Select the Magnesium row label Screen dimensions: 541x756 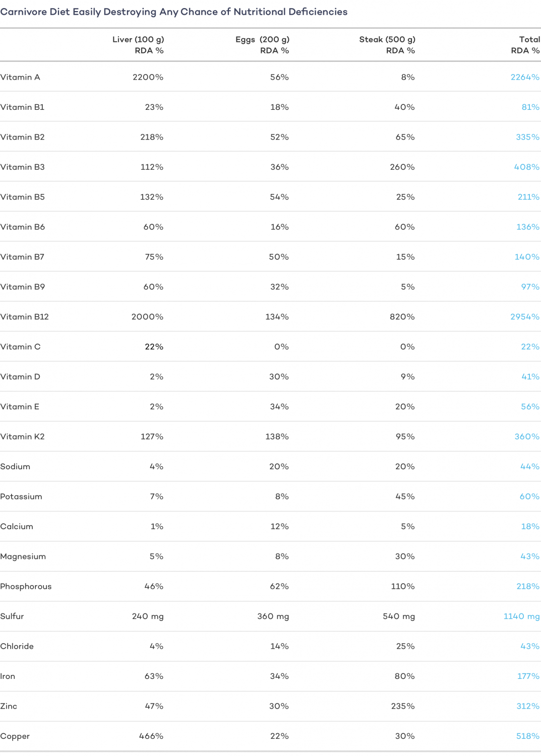point(23,556)
